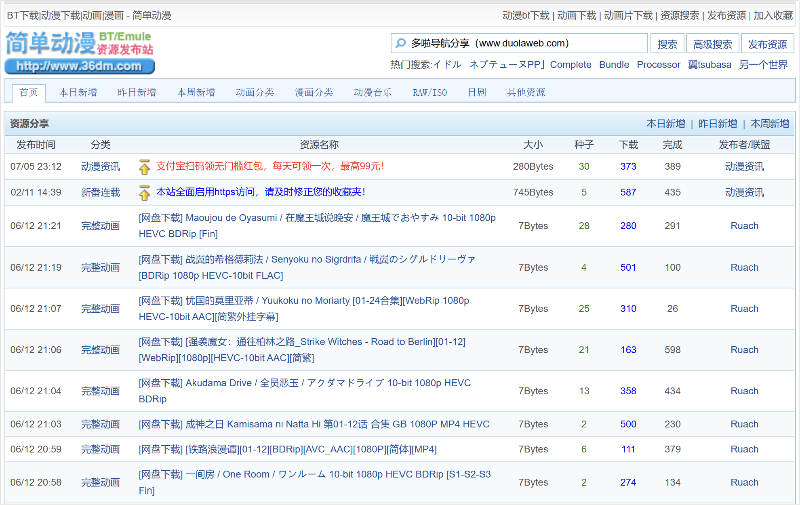The image size is (800, 505).
Task: Open the 动漫音乐 tab
Action: click(x=372, y=92)
